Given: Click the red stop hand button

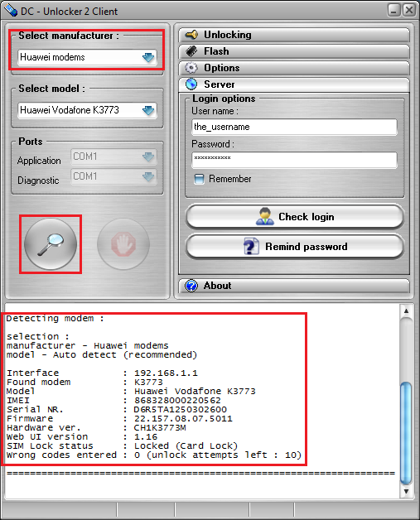Looking at the screenshot, I should pos(123,244).
